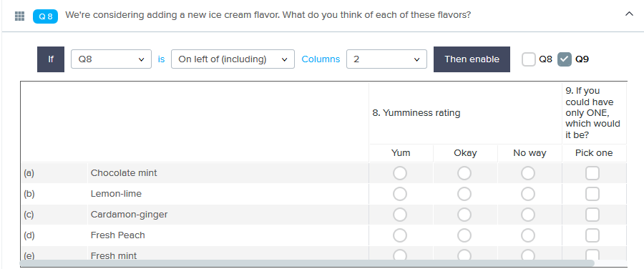The width and height of the screenshot is (644, 269).
Task: Select Okay for Cardamon-ginger
Action: (x=464, y=215)
